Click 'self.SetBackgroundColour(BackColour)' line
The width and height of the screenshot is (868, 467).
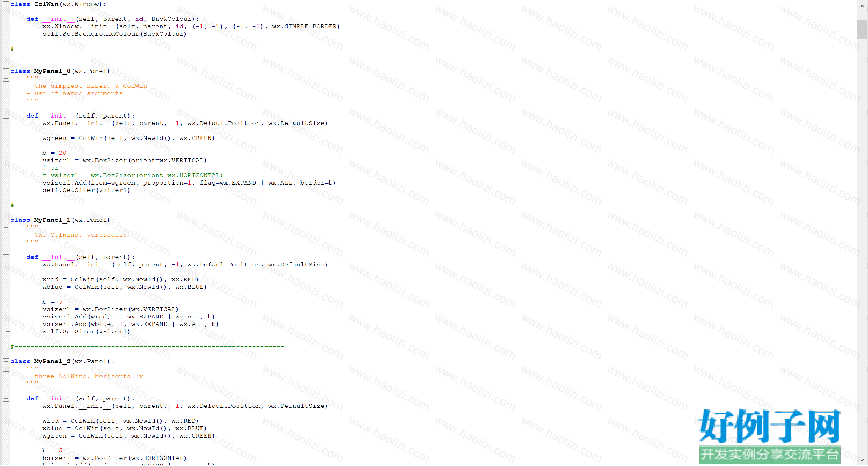coord(115,34)
